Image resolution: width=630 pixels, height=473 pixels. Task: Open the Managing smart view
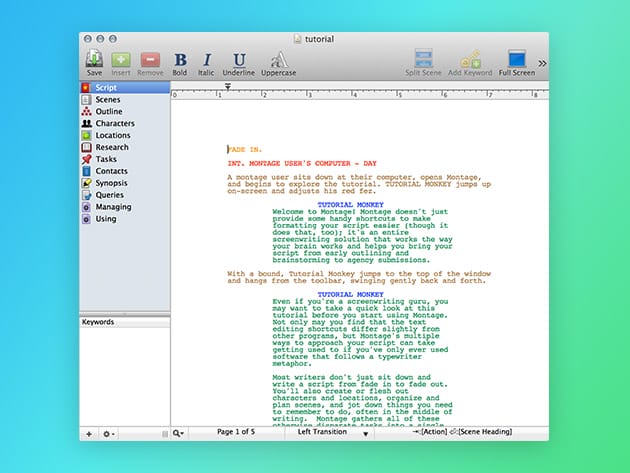pos(125,207)
